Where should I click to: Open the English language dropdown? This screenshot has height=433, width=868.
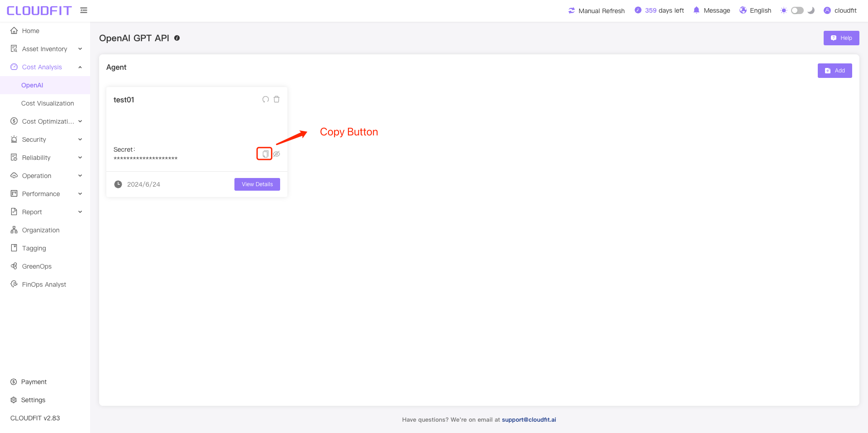760,10
